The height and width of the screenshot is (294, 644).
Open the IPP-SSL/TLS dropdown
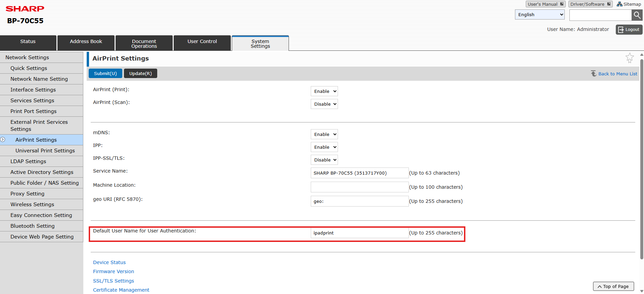pyautogui.click(x=324, y=160)
